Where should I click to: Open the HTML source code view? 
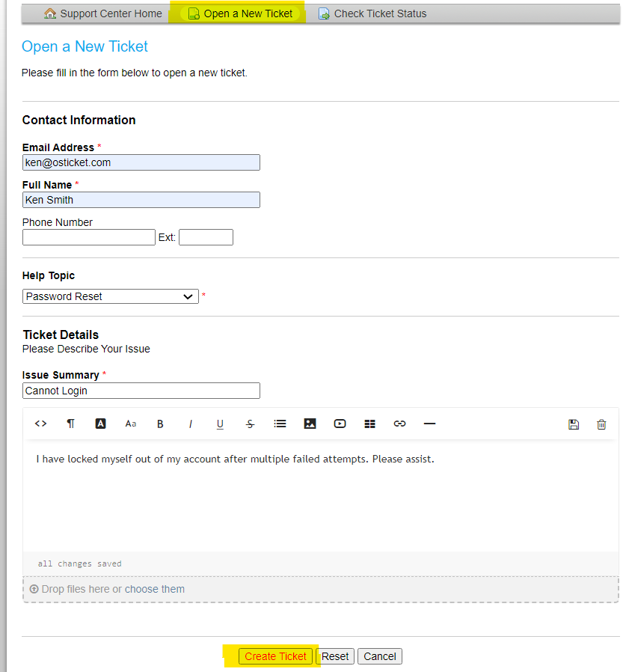40,424
